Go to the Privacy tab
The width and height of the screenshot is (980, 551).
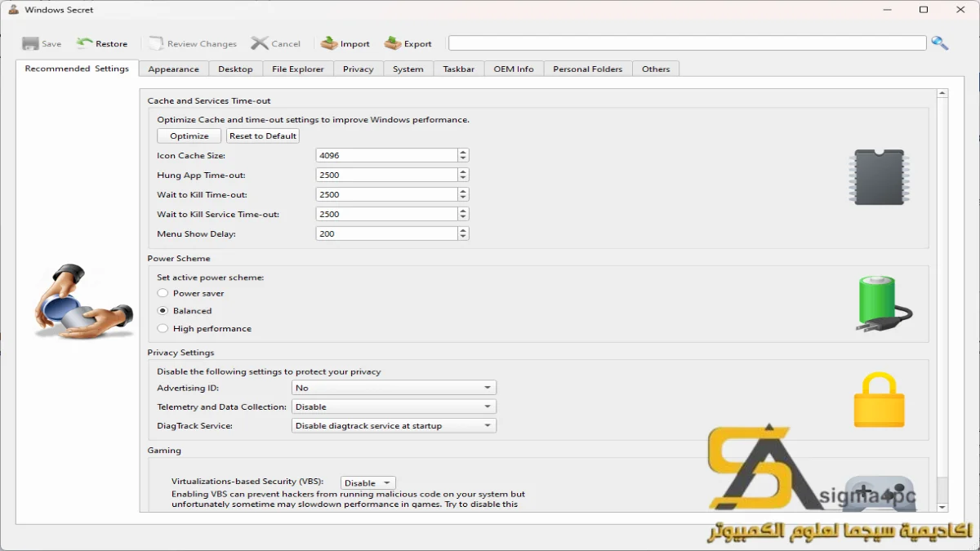point(359,69)
